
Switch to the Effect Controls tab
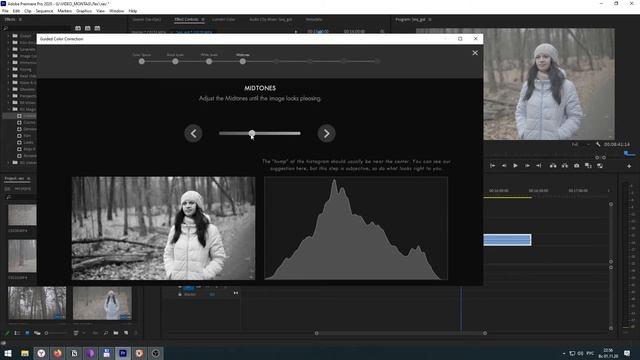click(186, 19)
